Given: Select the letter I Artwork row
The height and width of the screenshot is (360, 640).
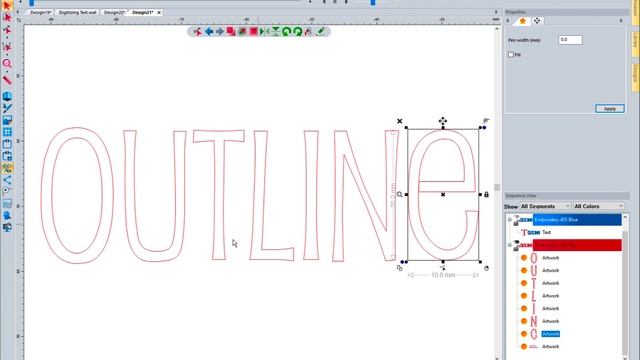Looking at the screenshot, I should click(550, 309).
